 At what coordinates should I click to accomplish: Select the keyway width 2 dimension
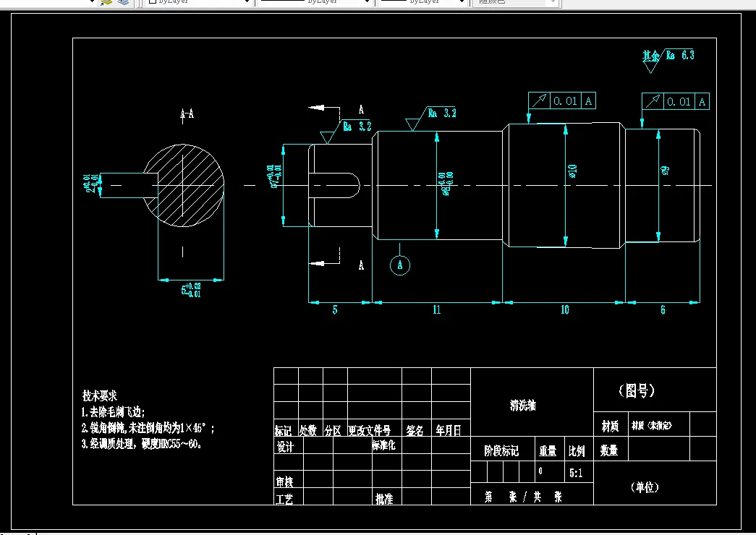click(x=92, y=183)
